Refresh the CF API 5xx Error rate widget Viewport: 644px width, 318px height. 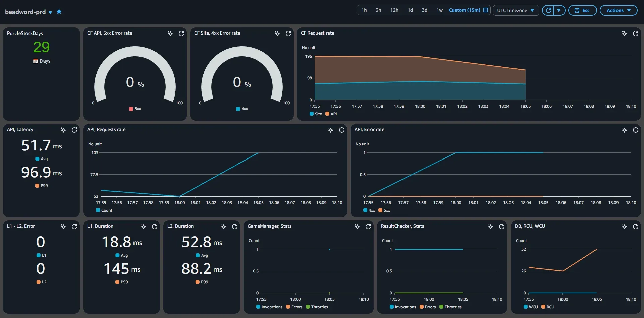181,34
